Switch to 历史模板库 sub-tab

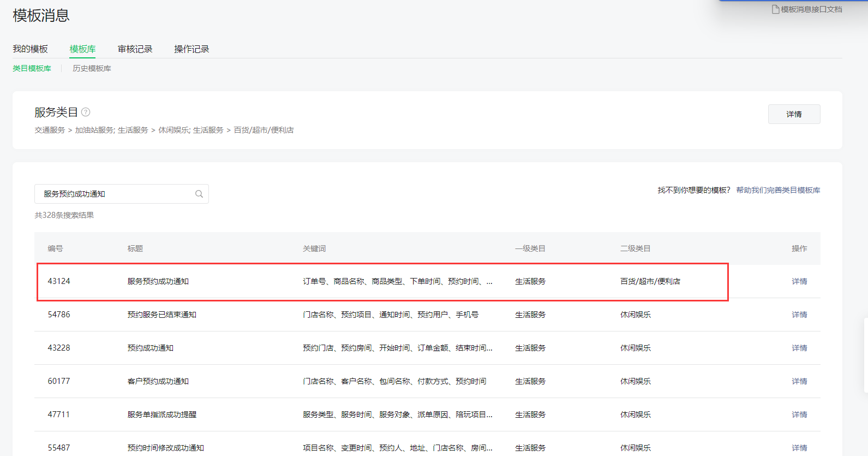pyautogui.click(x=92, y=68)
